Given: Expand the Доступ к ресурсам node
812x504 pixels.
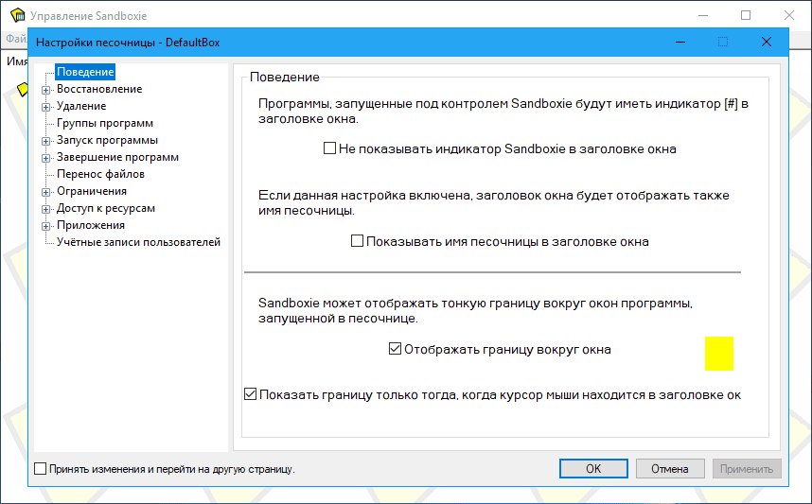Looking at the screenshot, I should tap(46, 210).
